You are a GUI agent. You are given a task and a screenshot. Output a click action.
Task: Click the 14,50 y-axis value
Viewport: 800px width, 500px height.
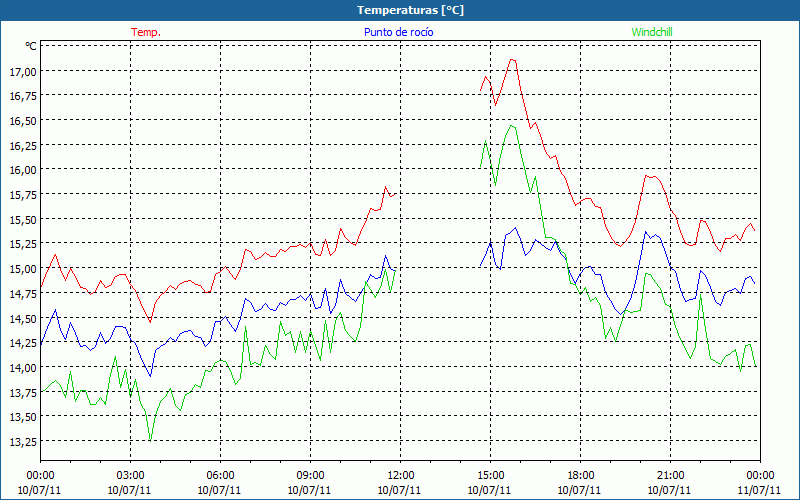point(23,319)
